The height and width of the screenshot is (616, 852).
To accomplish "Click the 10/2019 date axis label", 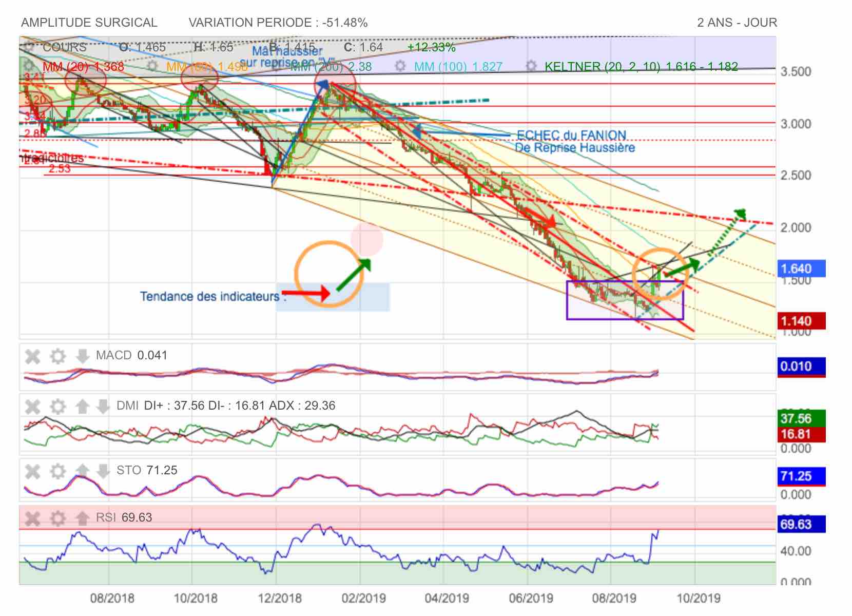I will click(x=698, y=598).
